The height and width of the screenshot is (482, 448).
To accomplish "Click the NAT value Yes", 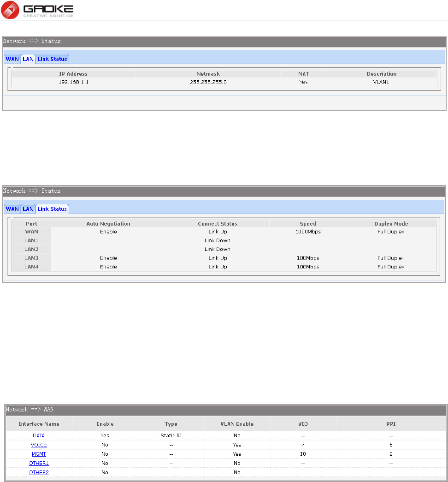I will pyautogui.click(x=304, y=82).
